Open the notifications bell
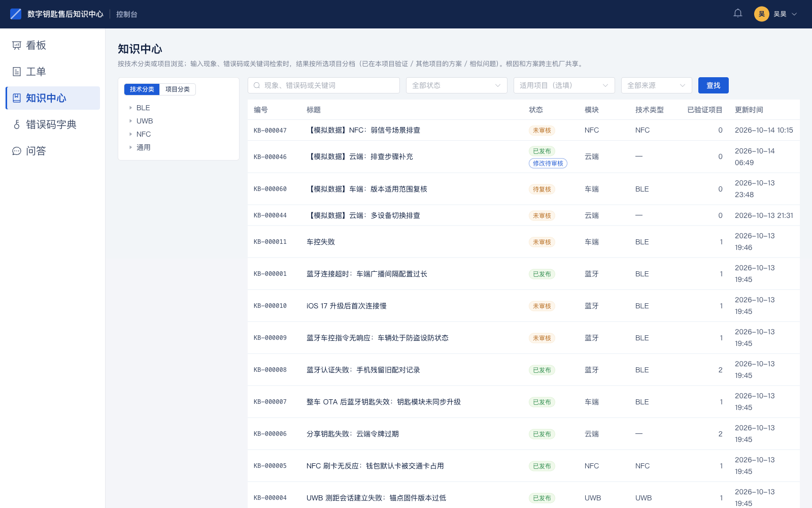Image resolution: width=812 pixels, height=508 pixels. point(738,14)
